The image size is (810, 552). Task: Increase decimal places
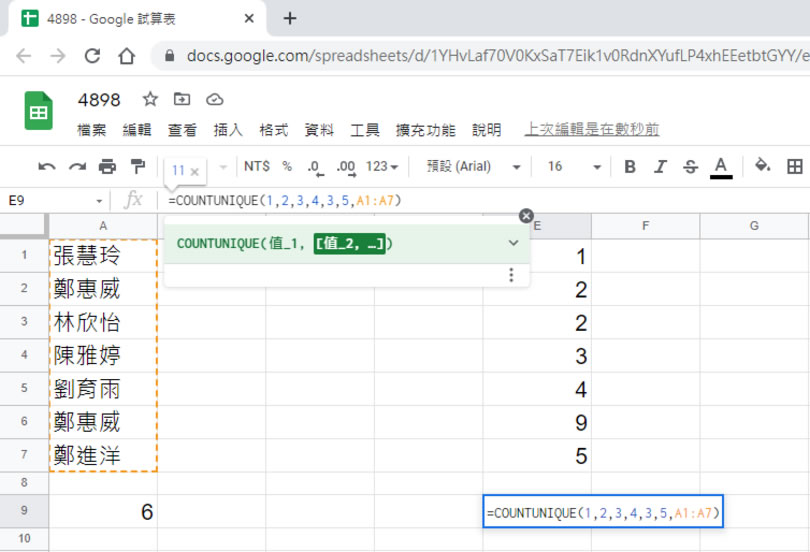click(x=346, y=167)
